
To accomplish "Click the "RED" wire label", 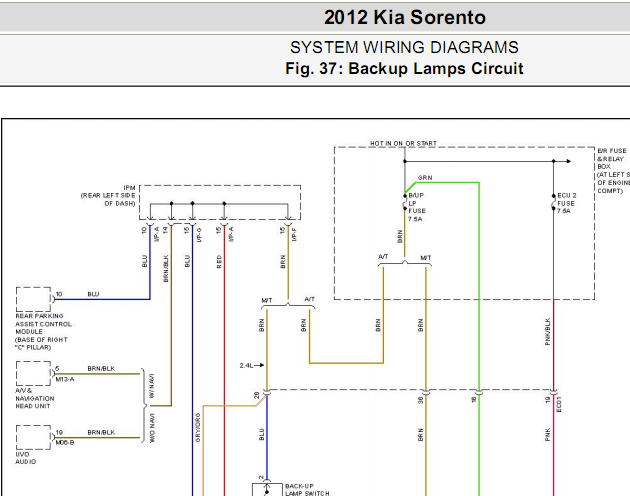I will coord(219,262).
